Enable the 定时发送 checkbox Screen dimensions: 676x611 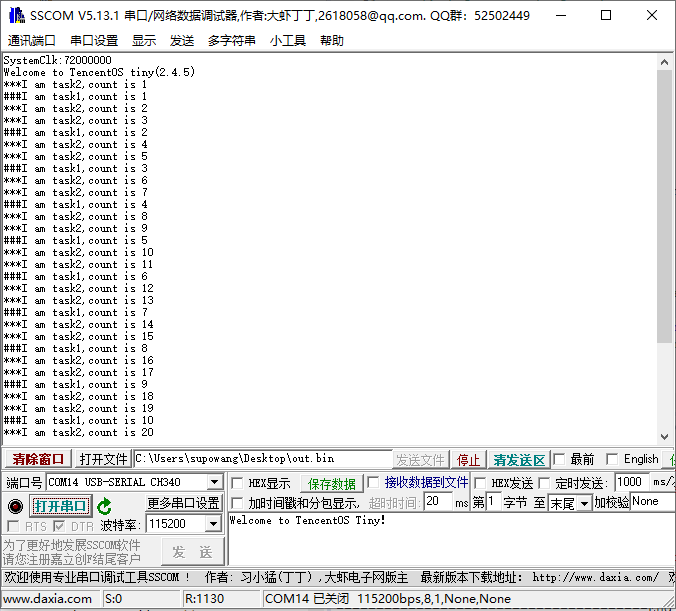coord(544,483)
